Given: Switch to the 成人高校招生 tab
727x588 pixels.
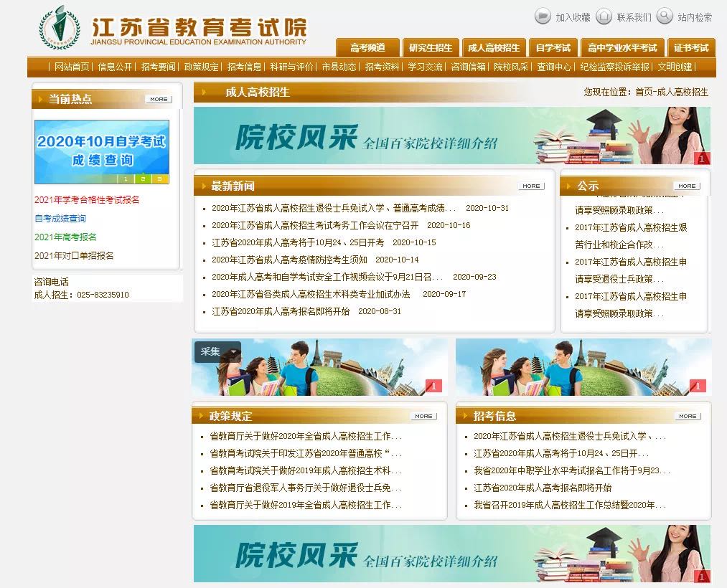Looking at the screenshot, I should (494, 47).
